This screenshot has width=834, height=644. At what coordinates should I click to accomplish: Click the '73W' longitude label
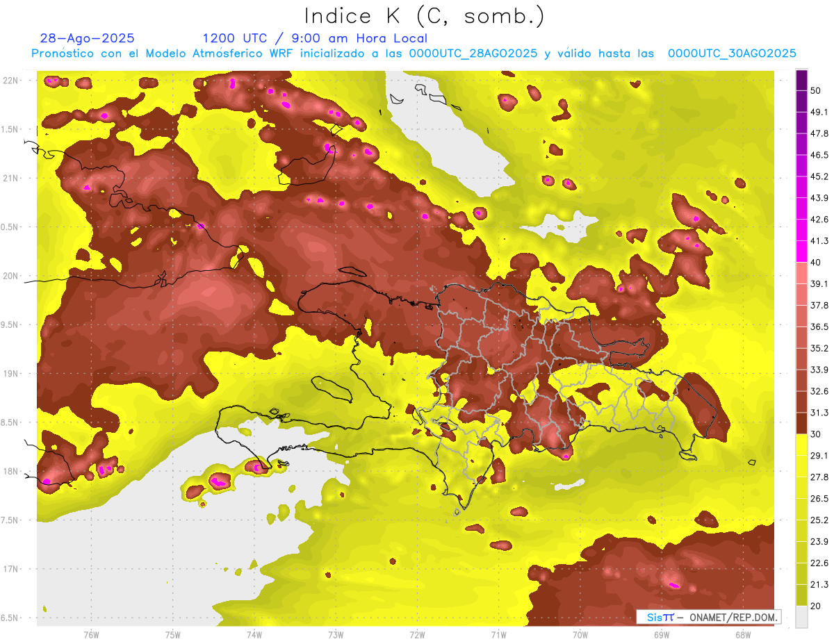coord(336,634)
